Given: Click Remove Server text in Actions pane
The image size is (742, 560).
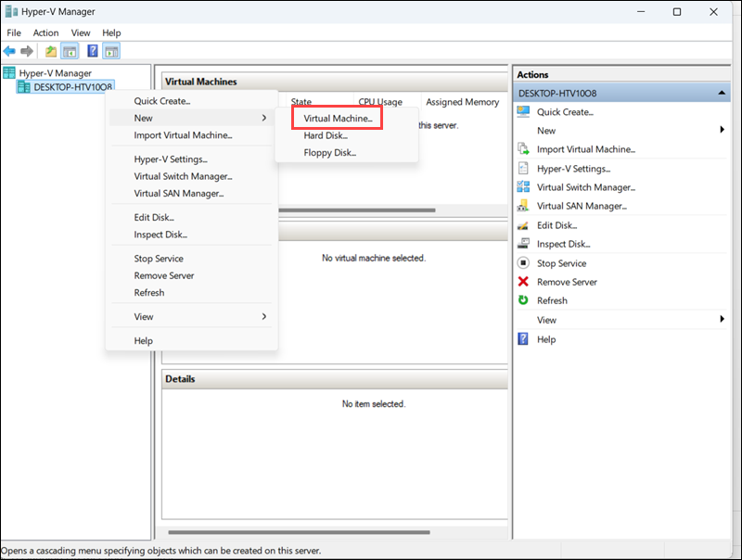Looking at the screenshot, I should click(x=567, y=282).
